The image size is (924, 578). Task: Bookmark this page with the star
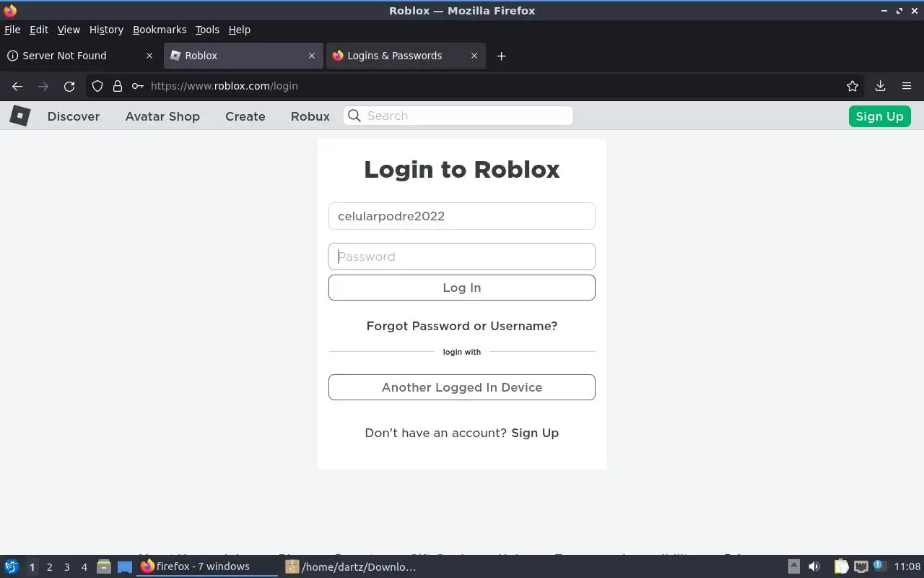(853, 86)
